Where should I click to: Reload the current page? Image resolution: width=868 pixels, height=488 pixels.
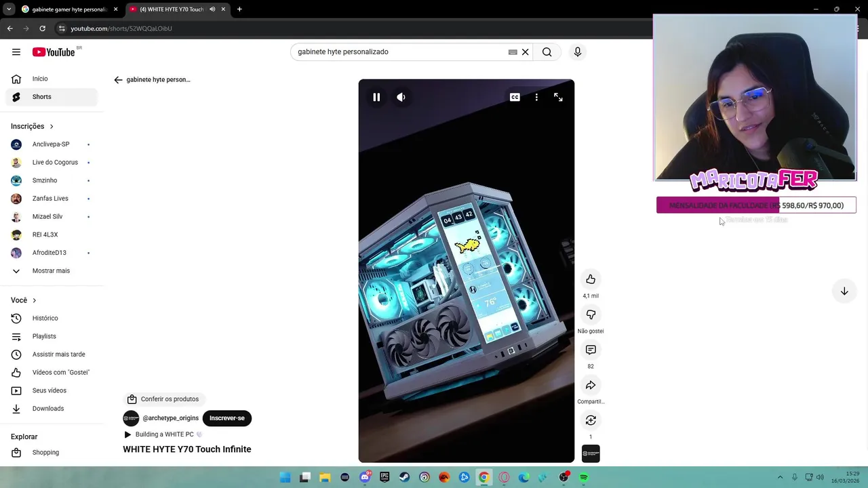[x=42, y=28]
